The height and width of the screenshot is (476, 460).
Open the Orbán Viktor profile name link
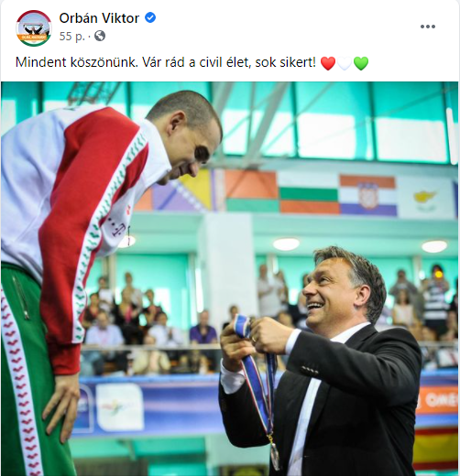(x=99, y=18)
